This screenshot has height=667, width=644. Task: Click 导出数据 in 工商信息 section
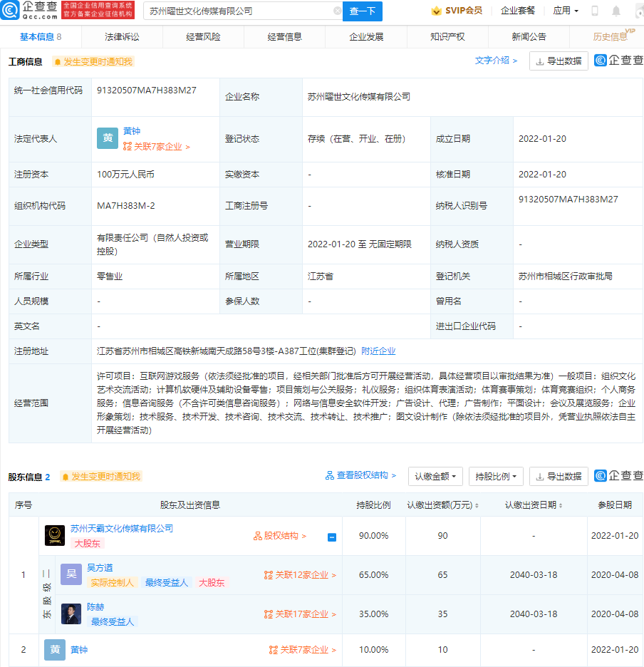pos(559,61)
